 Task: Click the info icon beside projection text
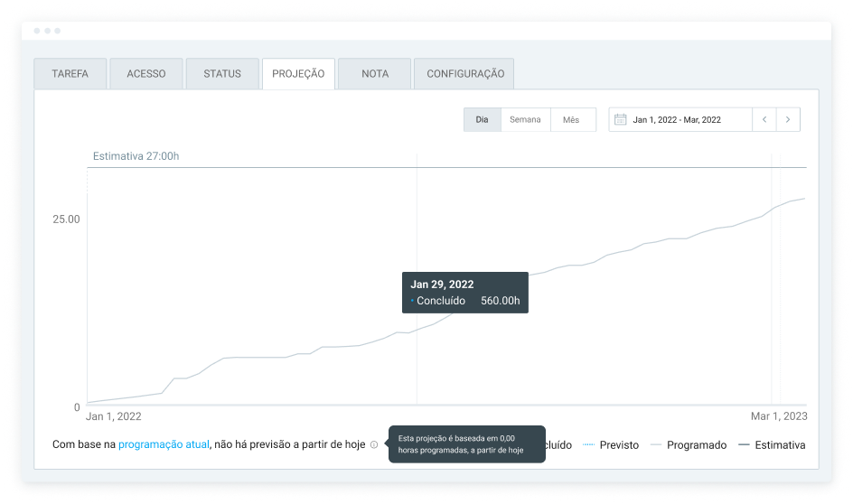point(374,444)
